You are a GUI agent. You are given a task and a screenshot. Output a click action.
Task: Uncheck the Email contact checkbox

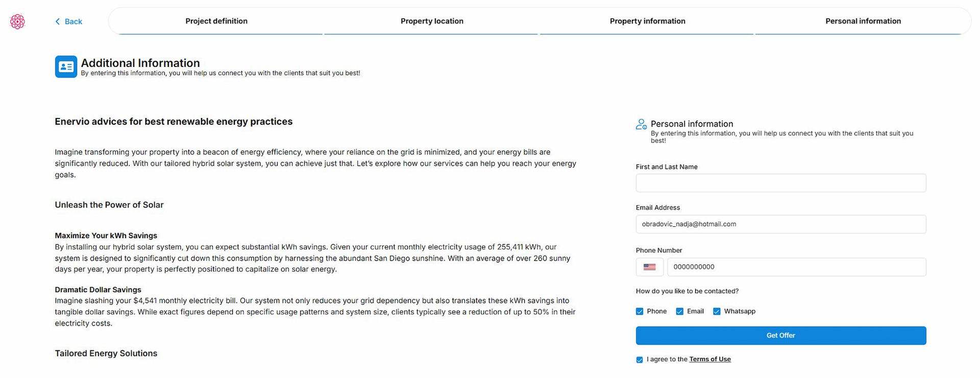pyautogui.click(x=679, y=312)
